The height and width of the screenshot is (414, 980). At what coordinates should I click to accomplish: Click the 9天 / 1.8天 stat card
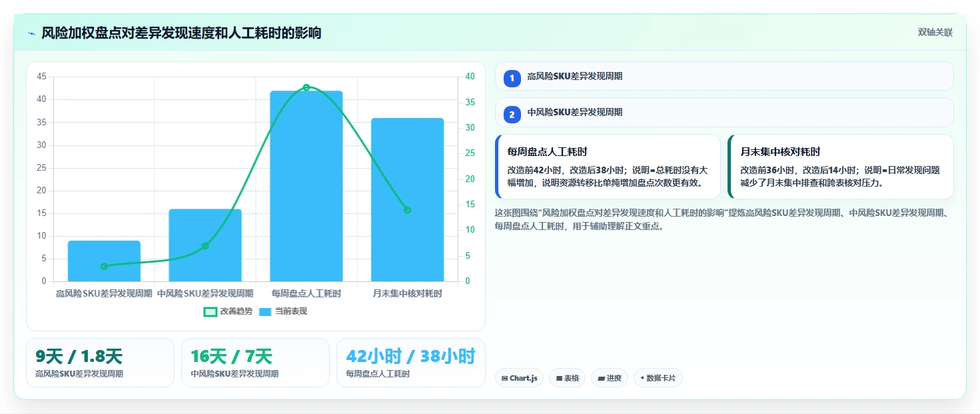point(100,363)
